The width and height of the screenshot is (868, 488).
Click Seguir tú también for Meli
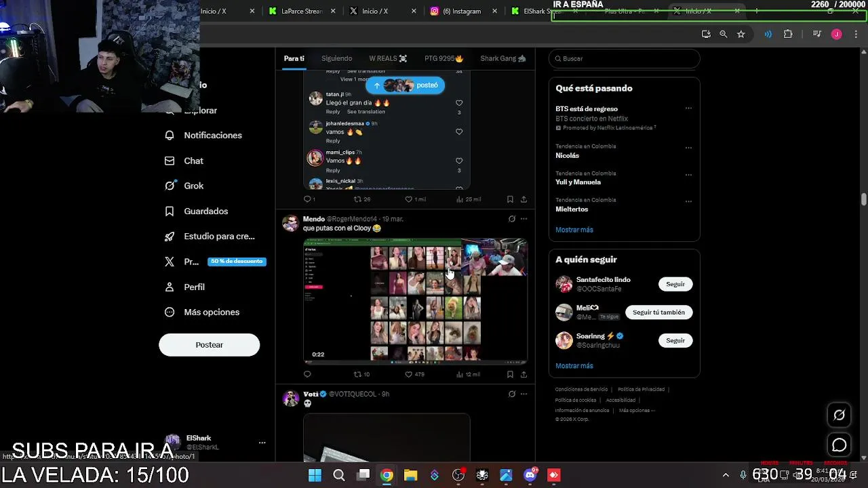[x=658, y=312]
